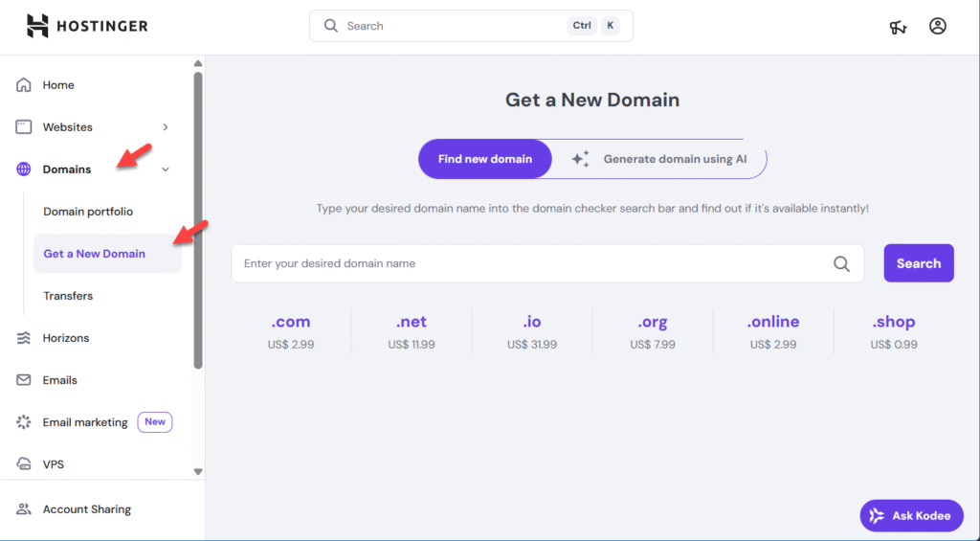The image size is (980, 541).
Task: Click the Email marketing spinner icon
Action: [x=24, y=422]
